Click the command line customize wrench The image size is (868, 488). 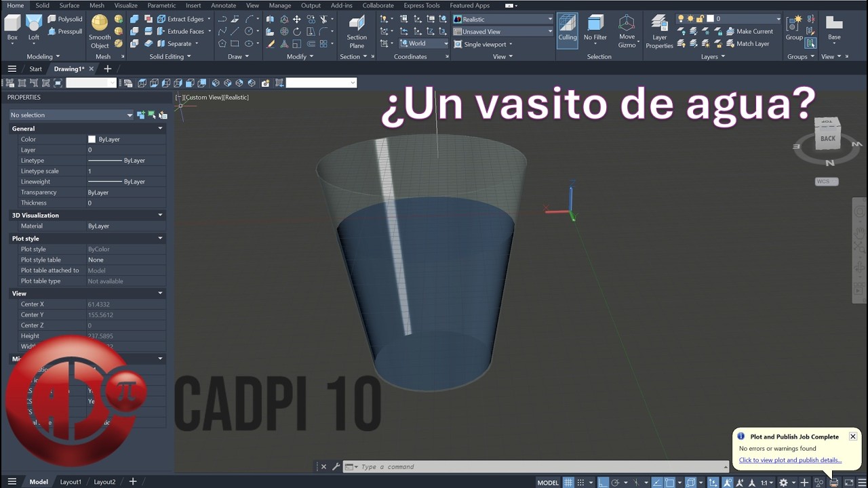click(336, 466)
